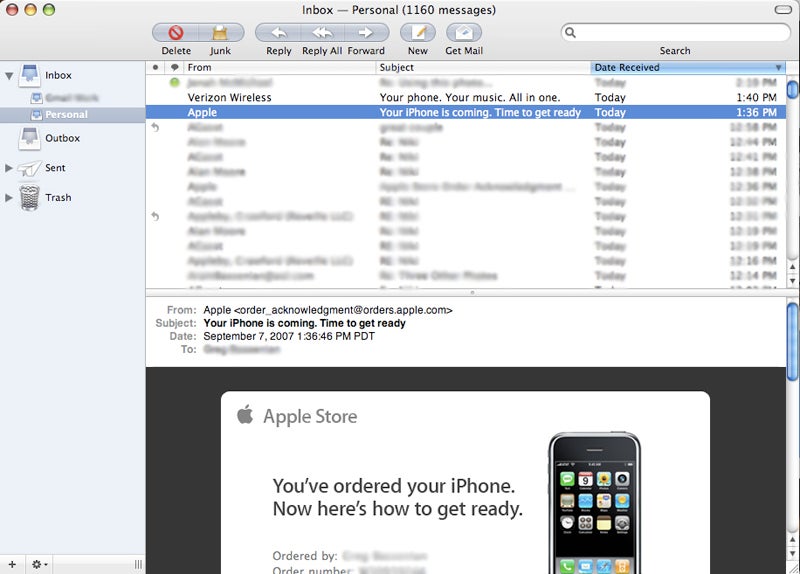This screenshot has height=574, width=800.
Task: Click the message list scroll up arrow
Action: [x=792, y=267]
